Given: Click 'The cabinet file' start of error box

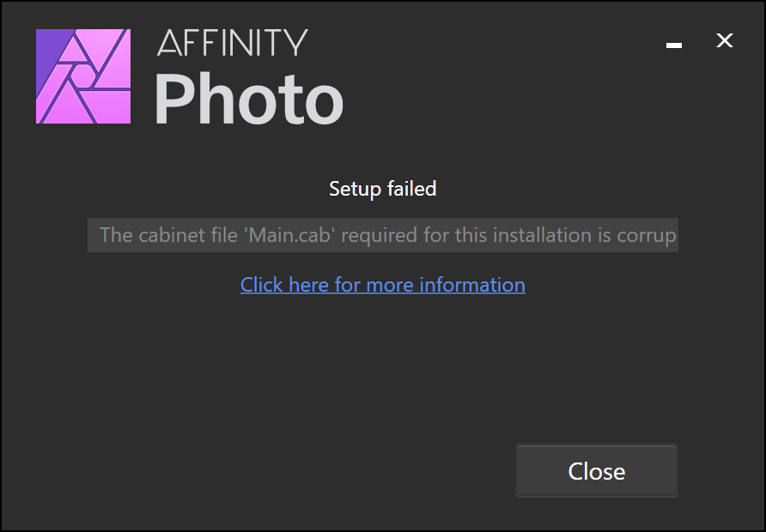Looking at the screenshot, I should [x=168, y=235].
